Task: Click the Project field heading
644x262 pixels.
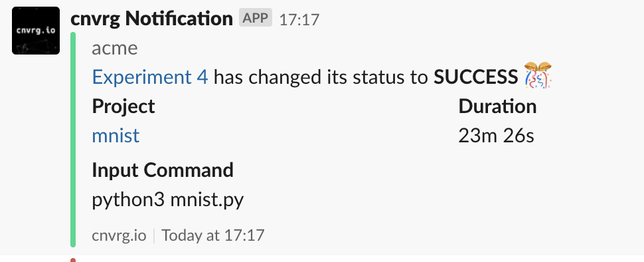Action: 123,107
